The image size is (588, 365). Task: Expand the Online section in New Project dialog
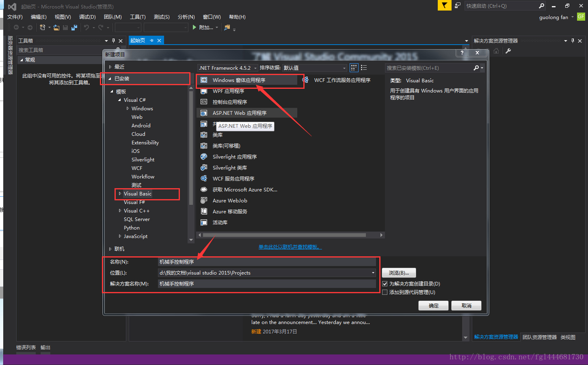110,249
